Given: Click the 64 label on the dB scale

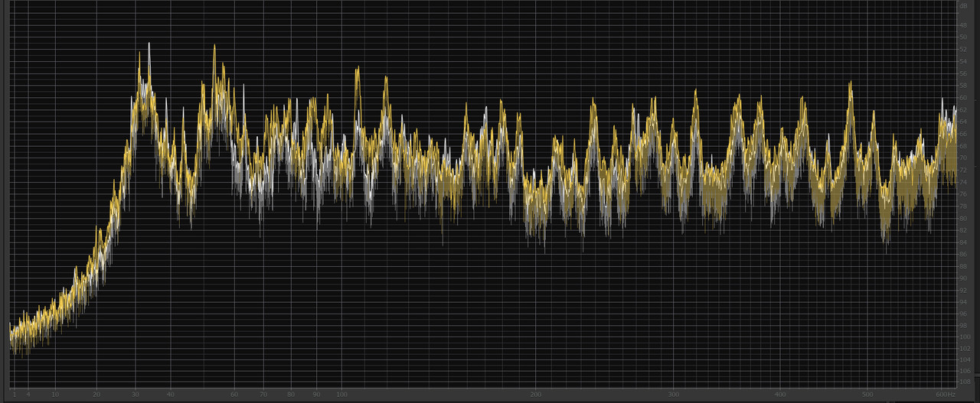Looking at the screenshot, I should click(x=962, y=122).
